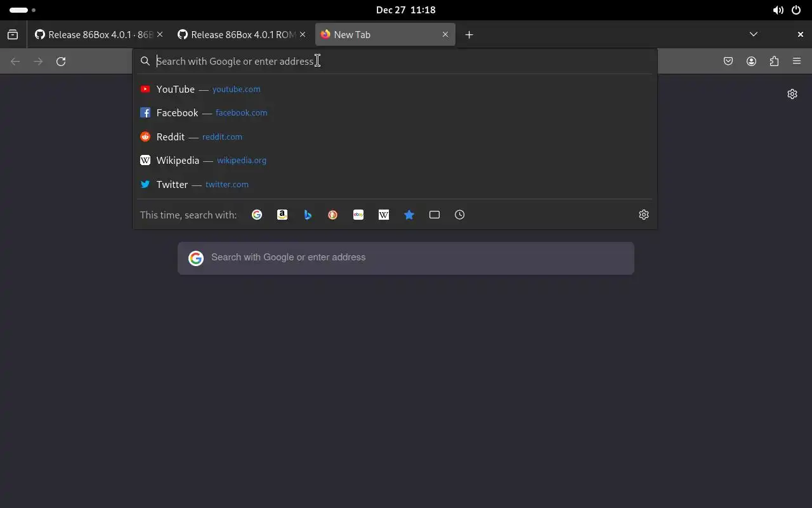Viewport: 812px width, 508px height.
Task: Open the Firefox application menu
Action: tap(797, 61)
